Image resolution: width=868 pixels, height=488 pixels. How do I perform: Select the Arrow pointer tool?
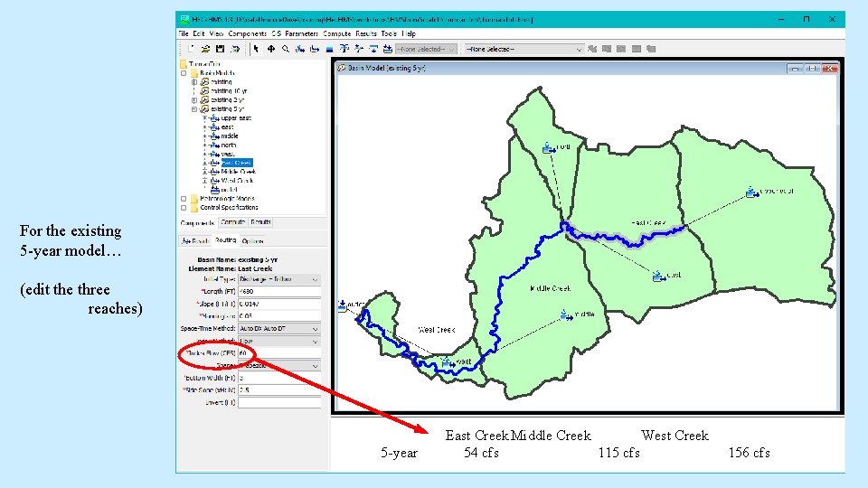(256, 49)
